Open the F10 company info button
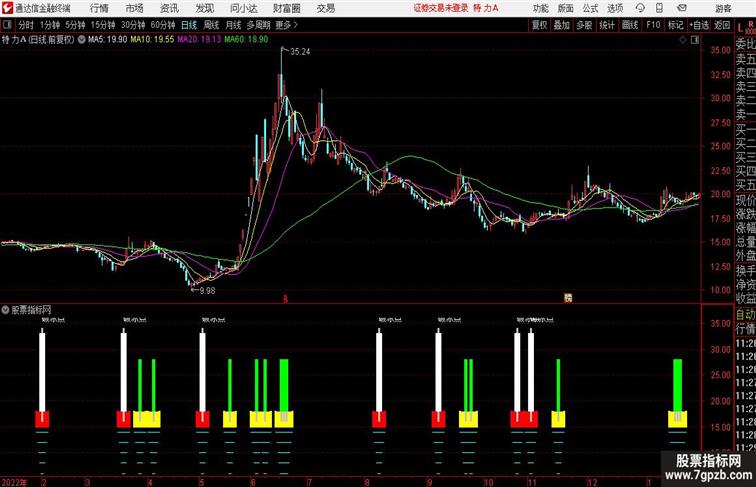This screenshot has width=756, height=487. (653, 25)
